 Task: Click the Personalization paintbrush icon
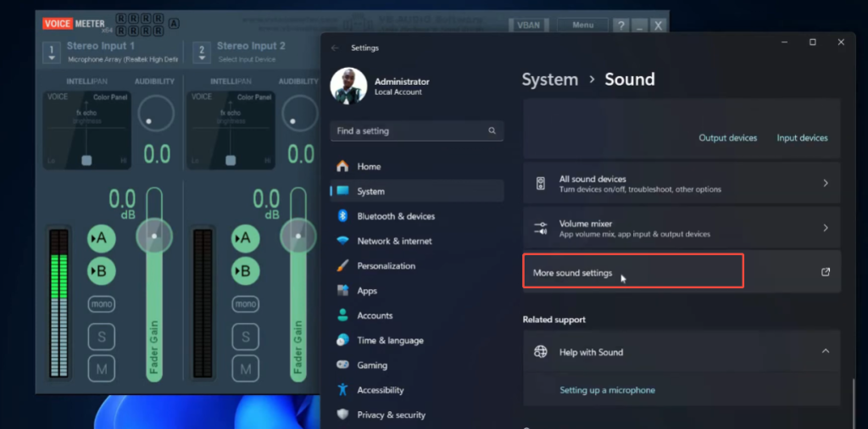click(342, 265)
